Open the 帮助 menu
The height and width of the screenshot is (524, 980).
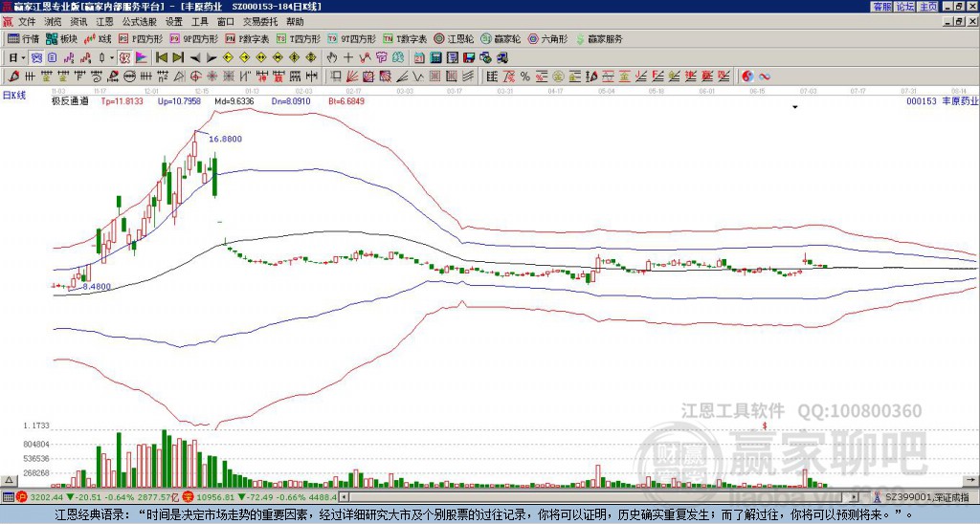[x=295, y=22]
